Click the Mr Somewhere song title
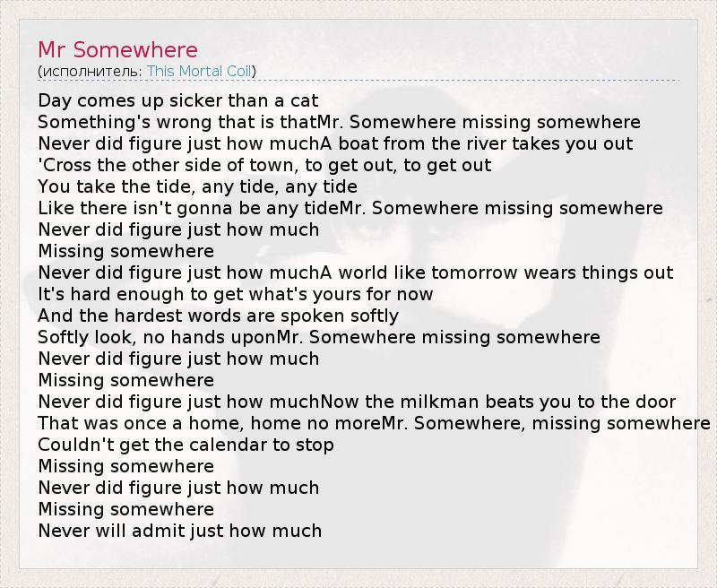Image resolution: width=717 pixels, height=588 pixels. coord(117,49)
